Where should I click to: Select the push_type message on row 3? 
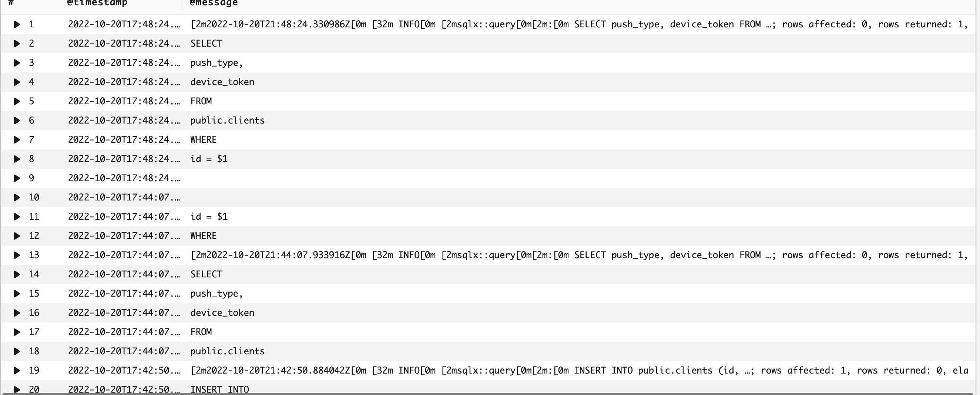tap(216, 63)
